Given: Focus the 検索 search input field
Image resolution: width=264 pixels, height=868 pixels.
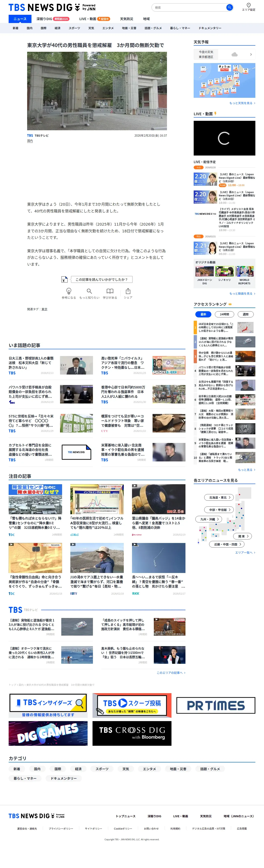Looking at the screenshot, I should 189,7.
